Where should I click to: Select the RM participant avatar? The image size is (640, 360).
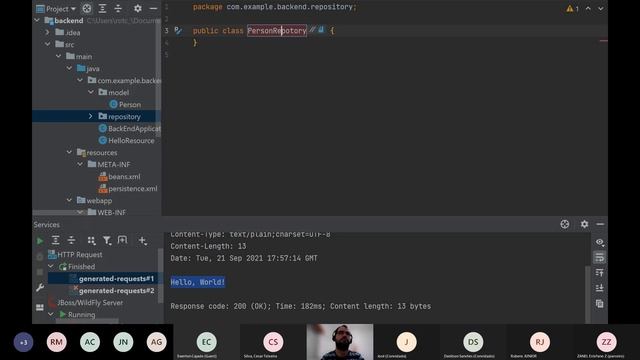coord(56,342)
